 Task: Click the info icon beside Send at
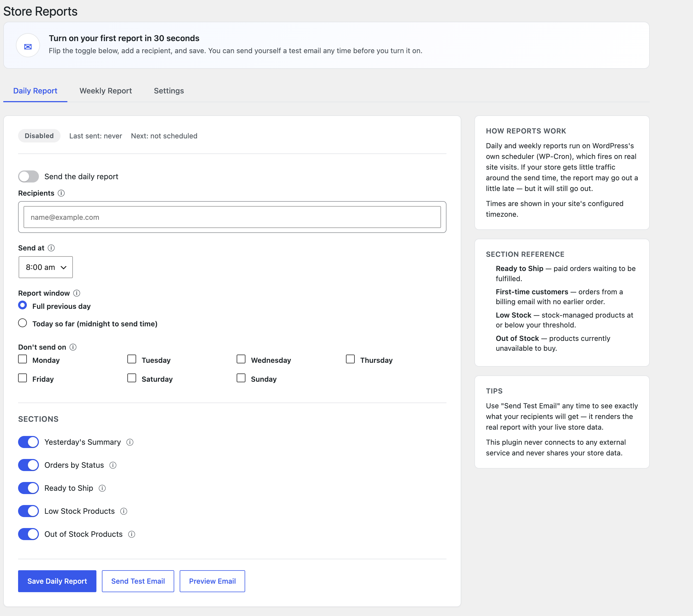pos(51,248)
